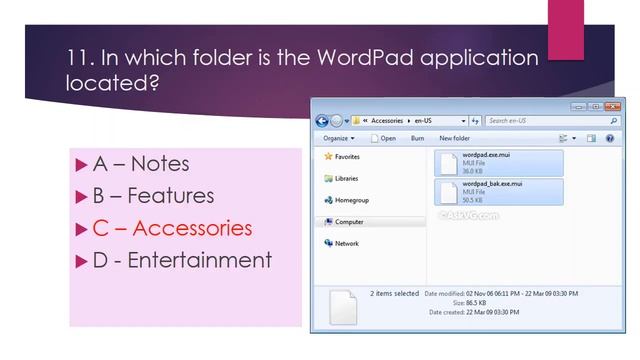Expand the address bar history dropdown
Viewport: 640px width, 360px height.
coord(463,121)
